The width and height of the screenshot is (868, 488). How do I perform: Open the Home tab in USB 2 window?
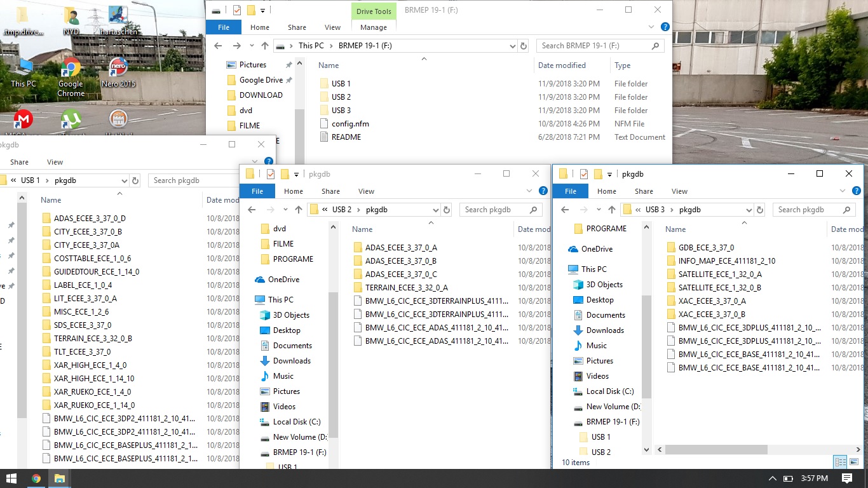point(294,191)
